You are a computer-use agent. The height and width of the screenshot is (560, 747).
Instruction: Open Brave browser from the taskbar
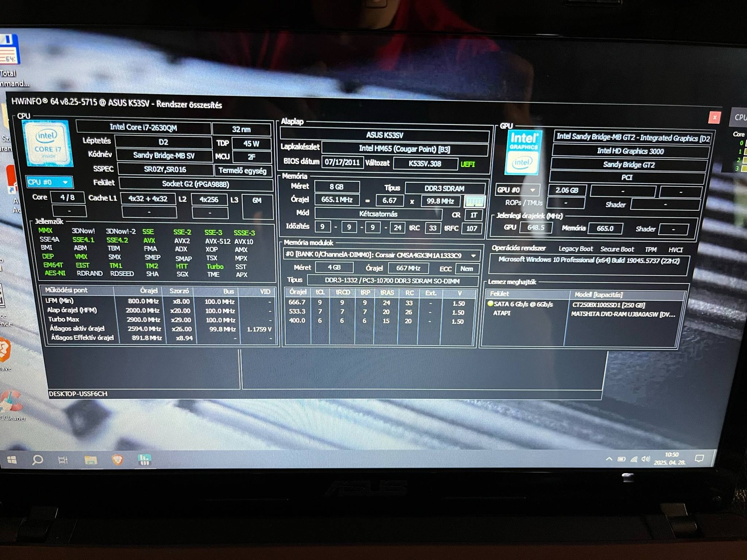coord(117,460)
